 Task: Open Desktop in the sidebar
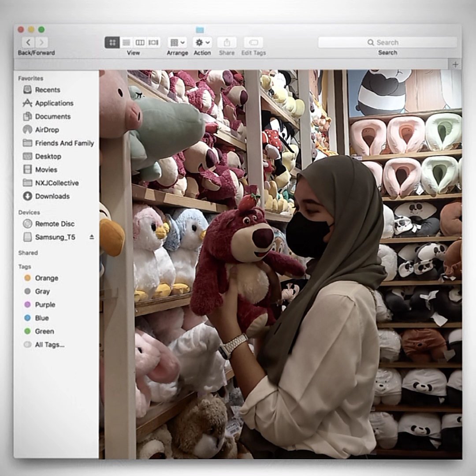42,156
